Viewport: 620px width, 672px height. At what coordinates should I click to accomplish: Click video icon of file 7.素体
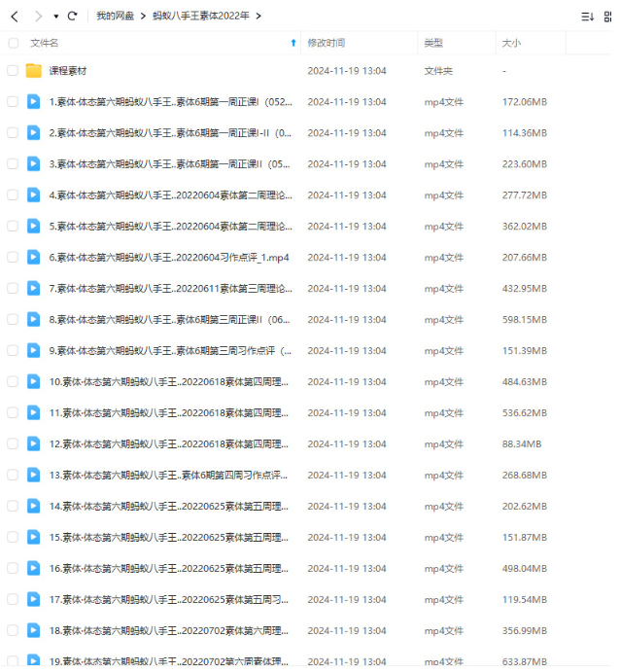click(33, 289)
